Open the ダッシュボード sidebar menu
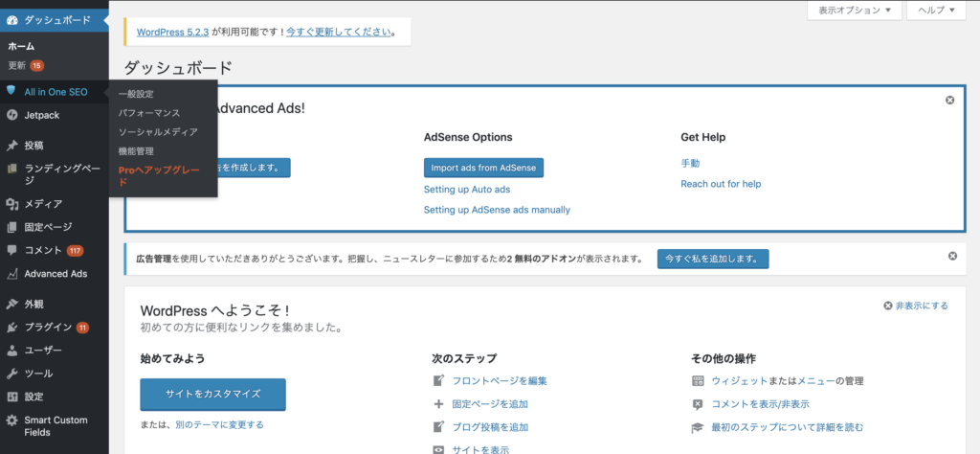This screenshot has width=980, height=454. [x=55, y=20]
